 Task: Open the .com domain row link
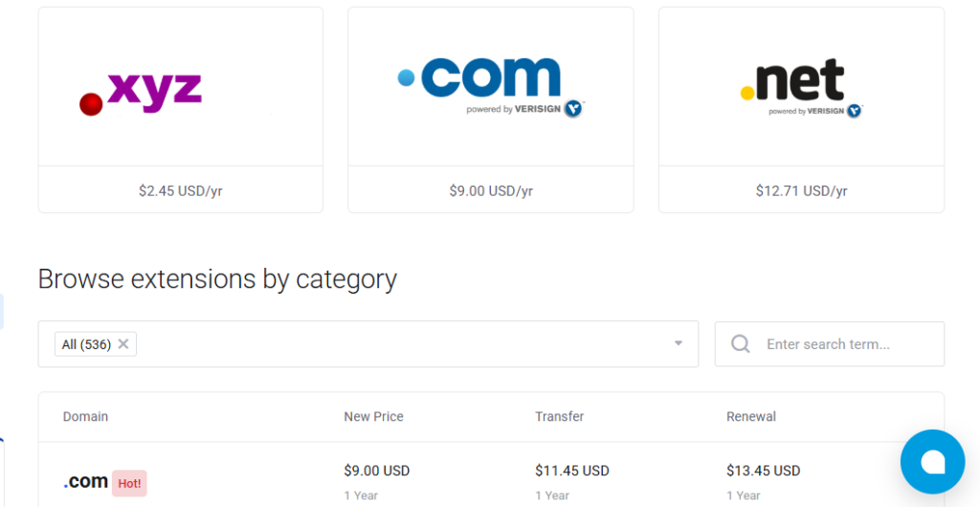point(85,481)
